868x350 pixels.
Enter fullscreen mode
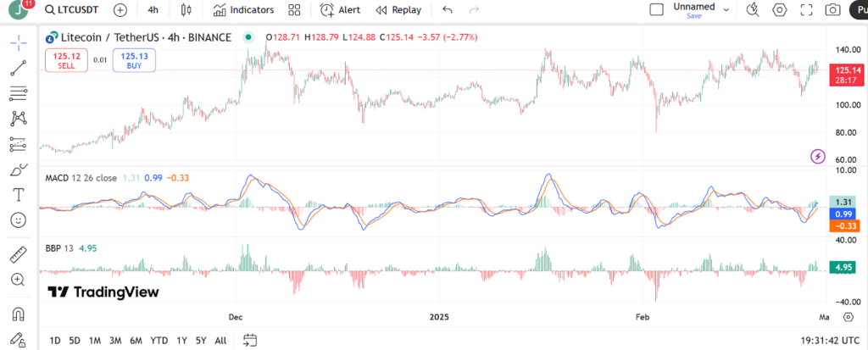tap(806, 9)
